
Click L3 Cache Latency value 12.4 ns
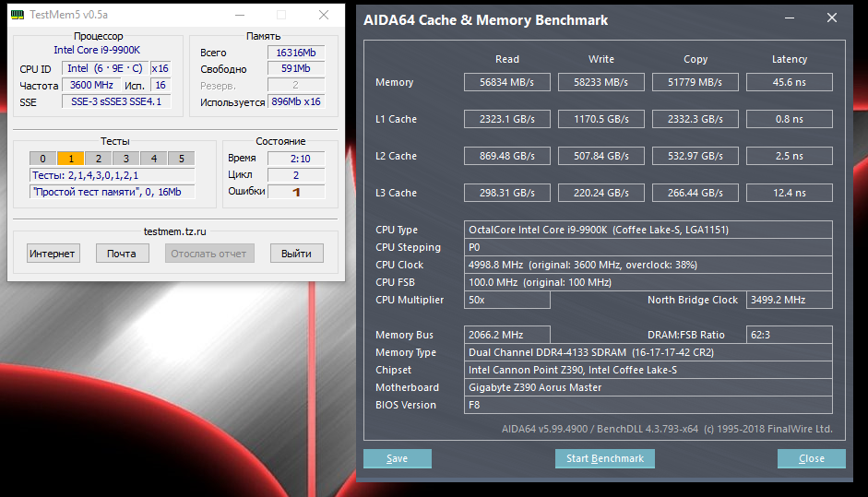coord(790,193)
